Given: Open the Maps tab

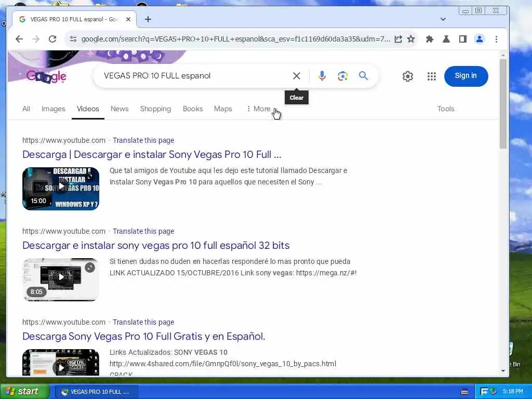Looking at the screenshot, I should click(223, 109).
